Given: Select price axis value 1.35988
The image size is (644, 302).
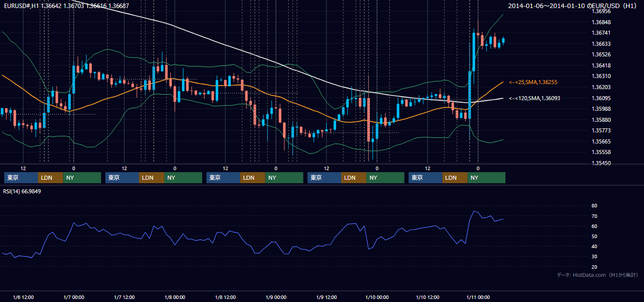Looking at the screenshot, I should click(x=601, y=109).
